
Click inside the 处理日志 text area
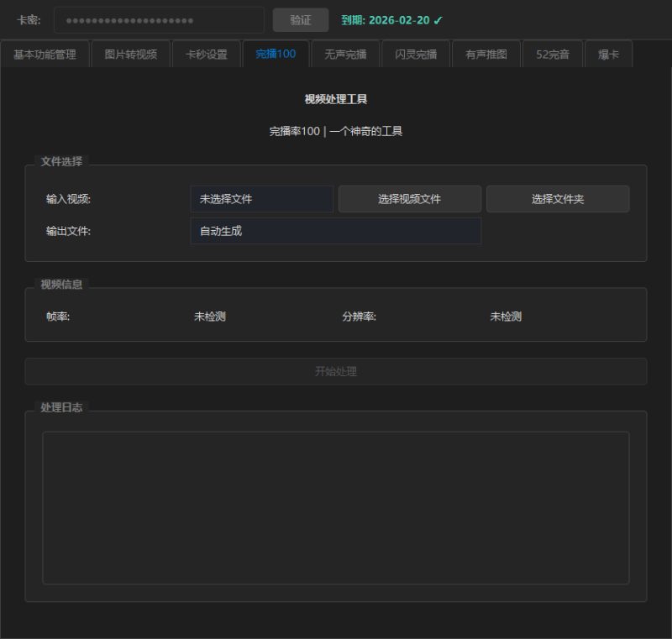click(x=335, y=507)
